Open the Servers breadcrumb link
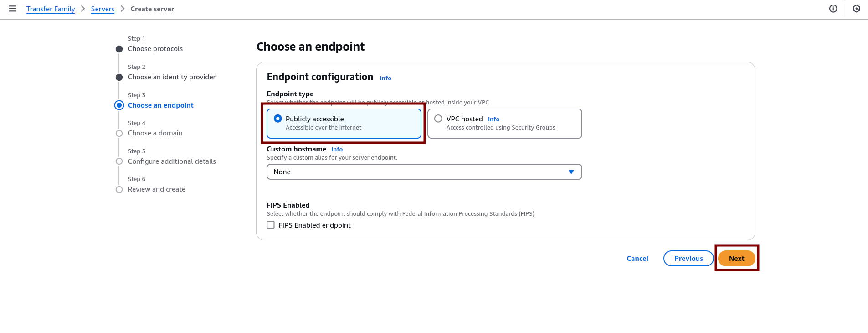 tap(103, 9)
